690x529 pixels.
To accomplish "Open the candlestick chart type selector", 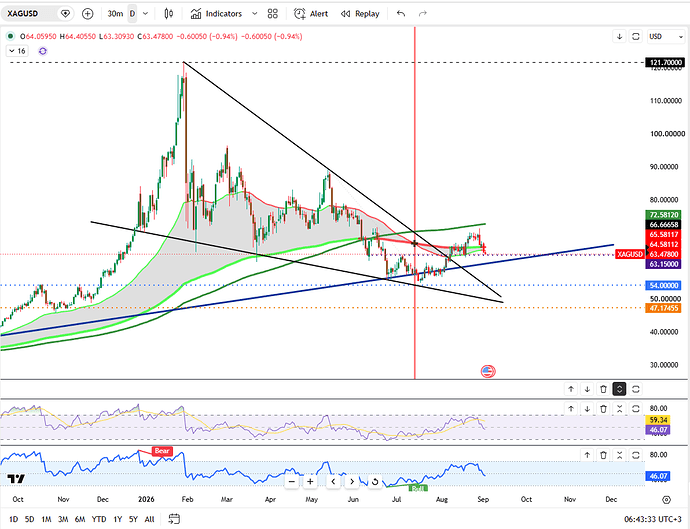I will click(x=169, y=14).
